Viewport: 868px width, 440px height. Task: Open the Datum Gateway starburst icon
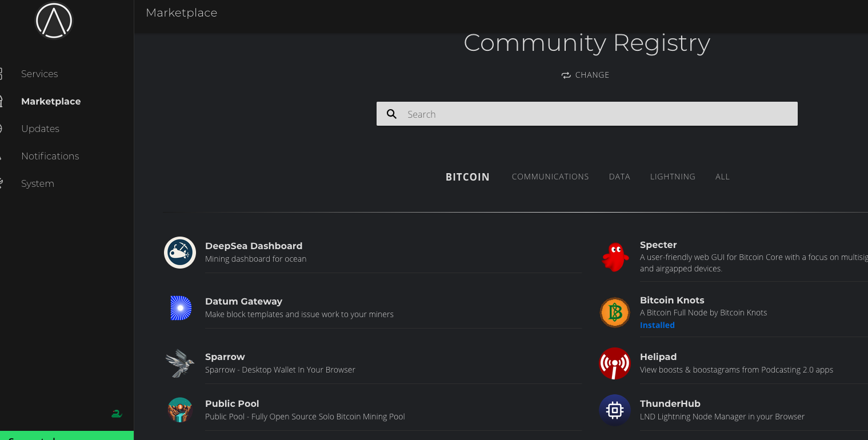click(x=180, y=308)
